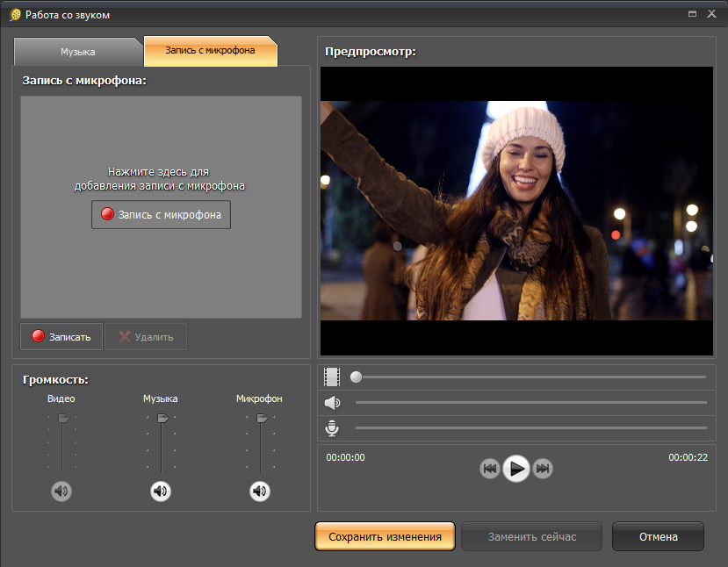728x567 pixels.
Task: Click the red record dot in Записать
Action: (x=38, y=336)
